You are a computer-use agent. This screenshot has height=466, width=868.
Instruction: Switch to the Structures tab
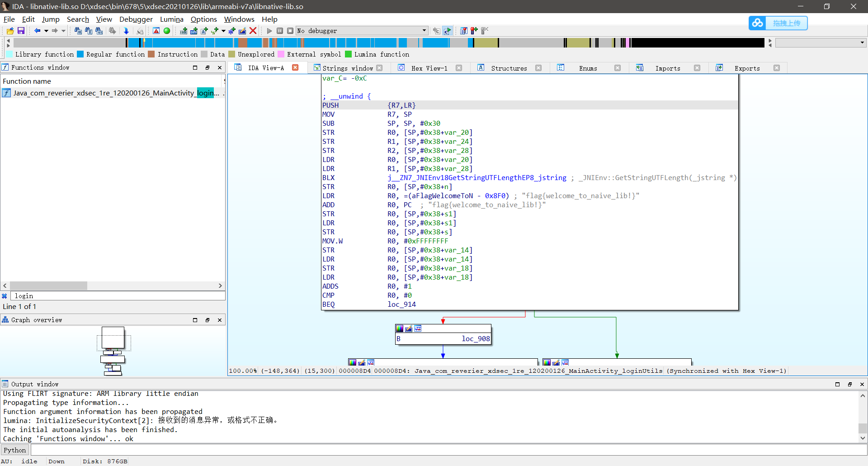pos(509,68)
